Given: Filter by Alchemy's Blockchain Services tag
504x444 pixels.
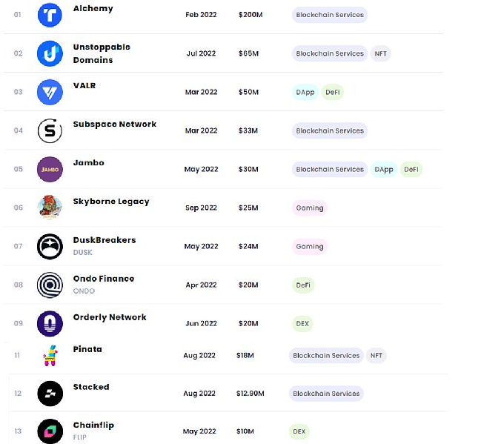Looking at the screenshot, I should (x=330, y=15).
